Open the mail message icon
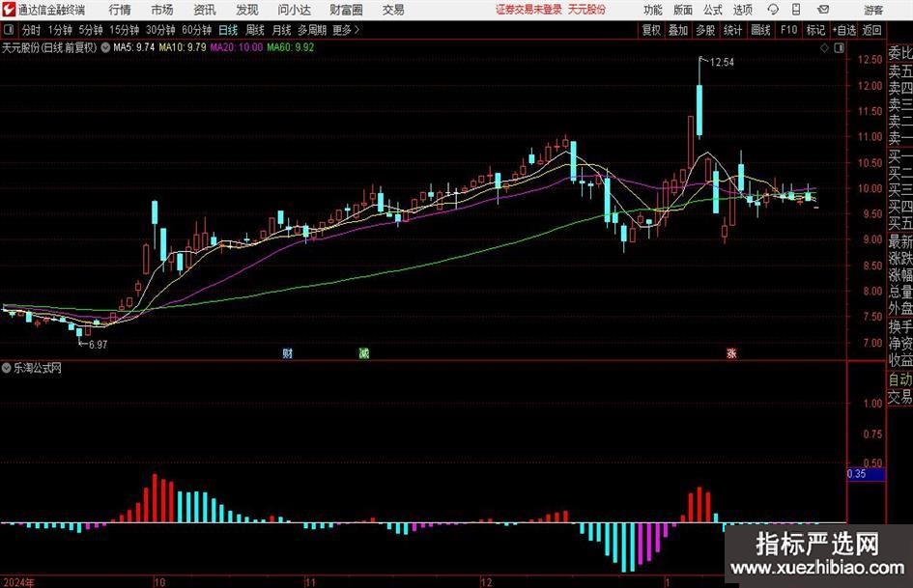Screen dimensions: 913x588 pyautogui.click(x=823, y=10)
